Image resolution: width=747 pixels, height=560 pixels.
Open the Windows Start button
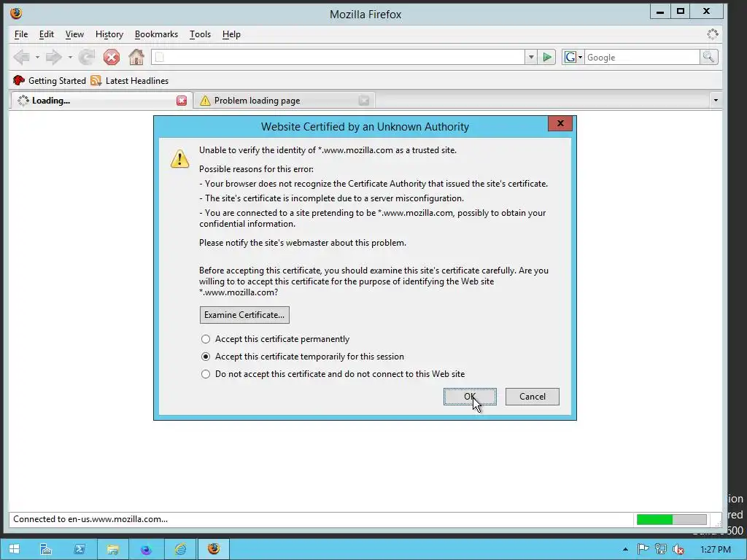click(14, 549)
